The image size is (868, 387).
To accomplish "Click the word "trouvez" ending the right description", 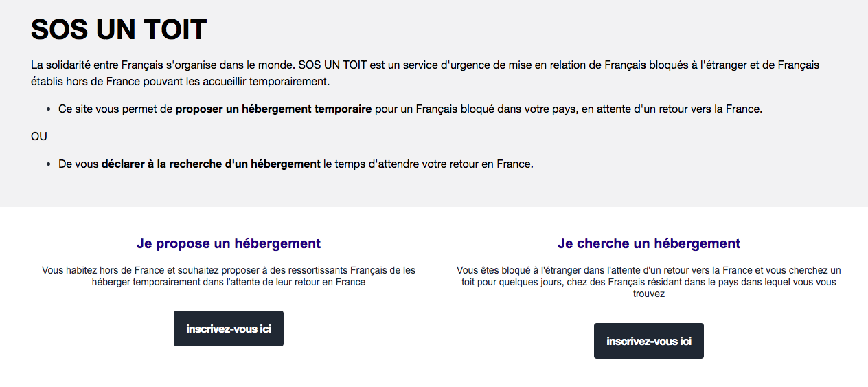I will (x=649, y=294).
